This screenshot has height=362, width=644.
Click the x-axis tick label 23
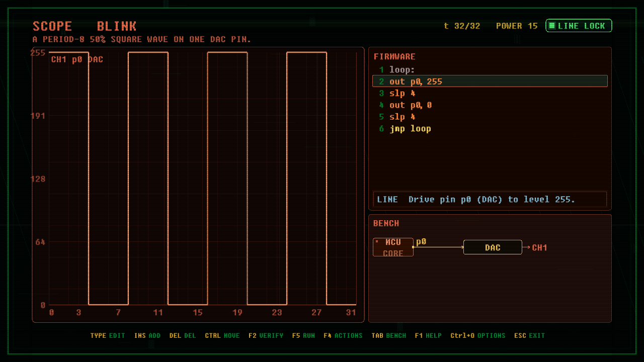(x=277, y=312)
